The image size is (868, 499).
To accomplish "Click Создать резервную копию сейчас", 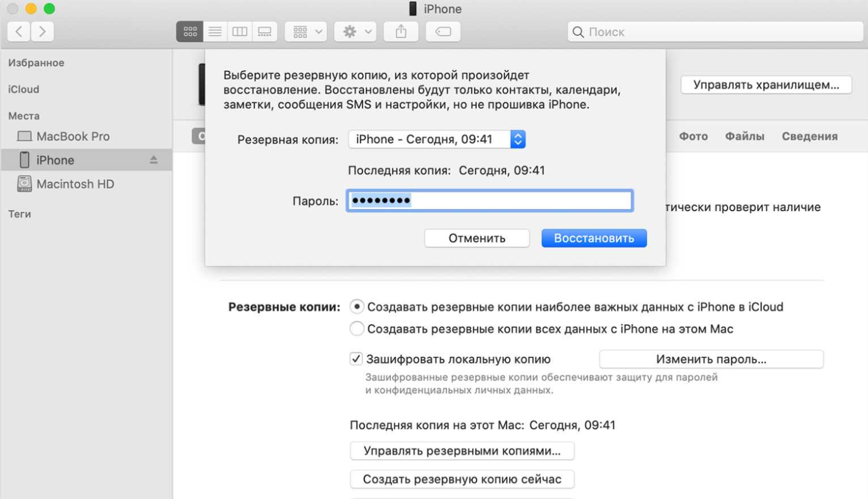I will pyautogui.click(x=462, y=479).
